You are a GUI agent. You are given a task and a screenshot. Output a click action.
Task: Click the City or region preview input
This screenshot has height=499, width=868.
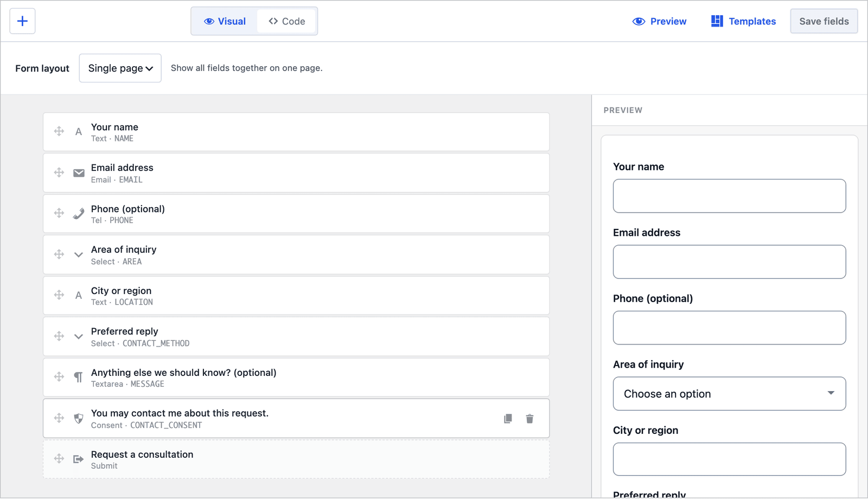point(729,459)
